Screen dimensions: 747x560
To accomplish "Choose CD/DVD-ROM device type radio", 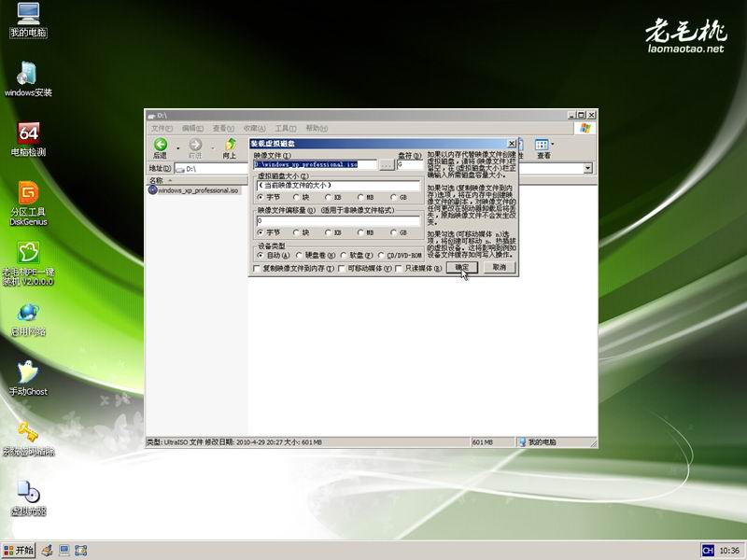I will coord(381,256).
